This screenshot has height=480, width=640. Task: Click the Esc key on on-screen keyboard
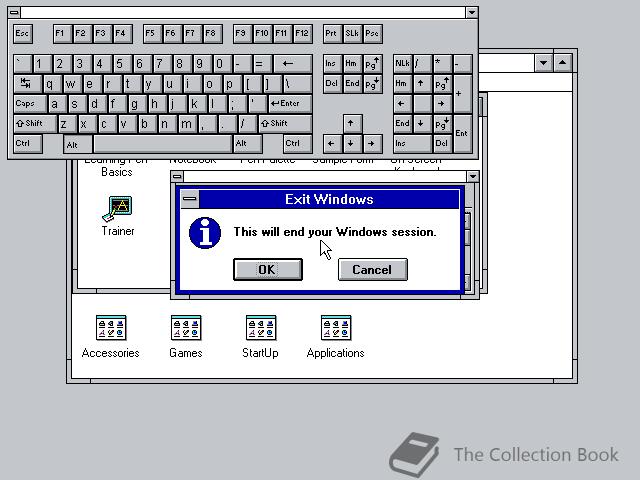click(23, 33)
